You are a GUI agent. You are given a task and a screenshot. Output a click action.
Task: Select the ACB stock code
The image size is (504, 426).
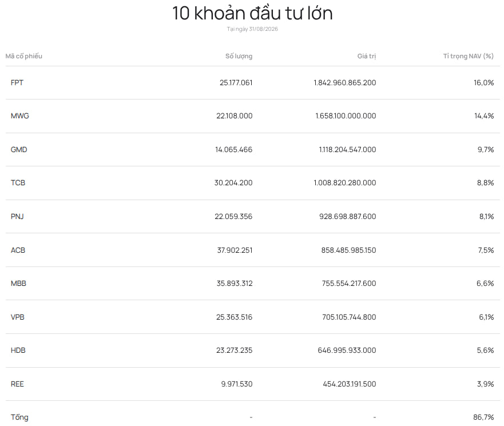[x=18, y=250]
